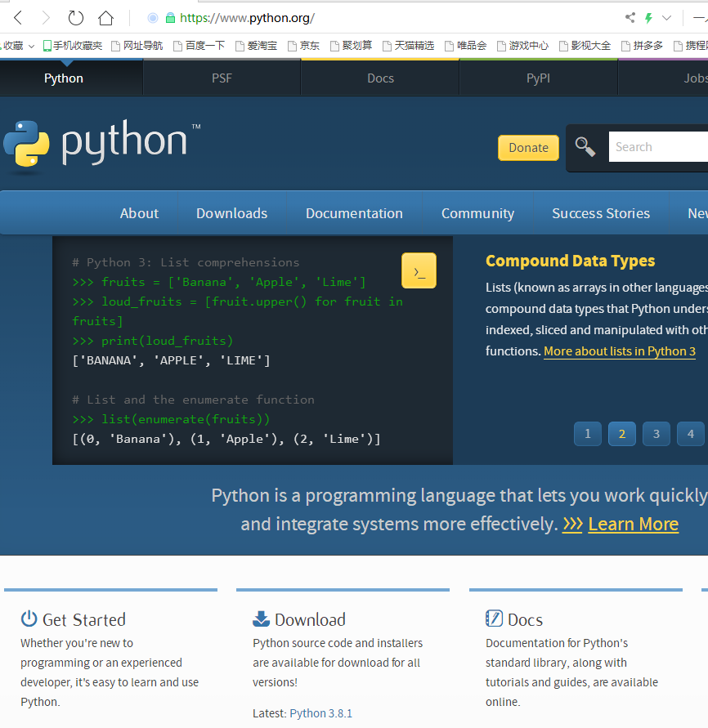Expand the 收藏 favorites dropdown arrow

(32, 46)
